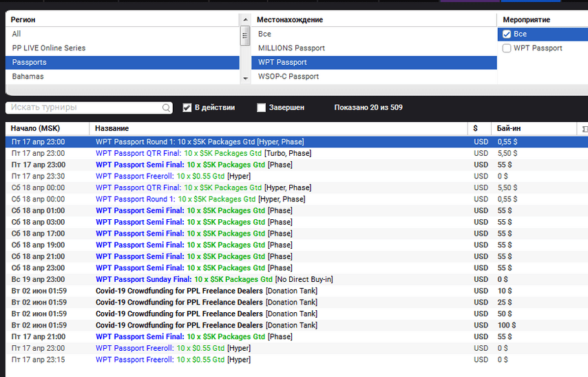
Task: Select the Covid-19 Crowdfunding row with 50 $ buy-in
Action: (x=297, y=314)
